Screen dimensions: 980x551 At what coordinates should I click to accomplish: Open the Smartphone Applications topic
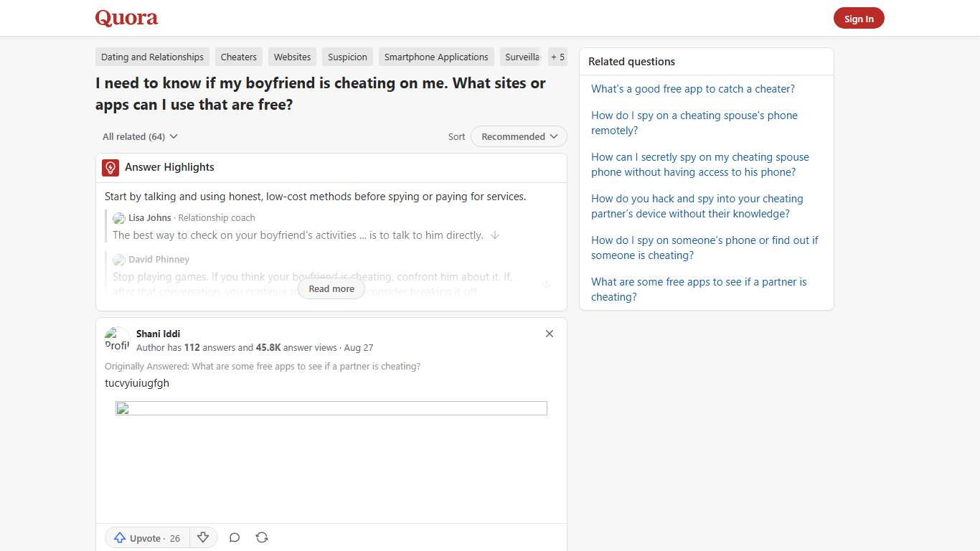coord(436,57)
